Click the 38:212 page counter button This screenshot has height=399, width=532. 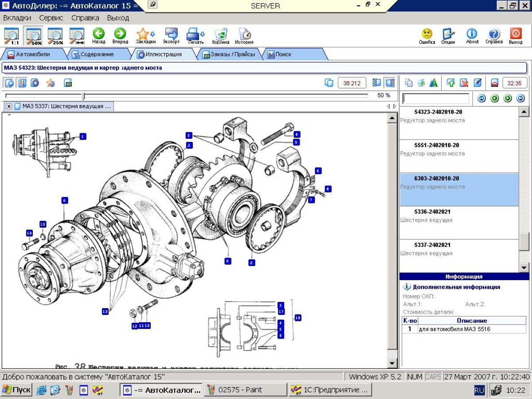coord(352,83)
